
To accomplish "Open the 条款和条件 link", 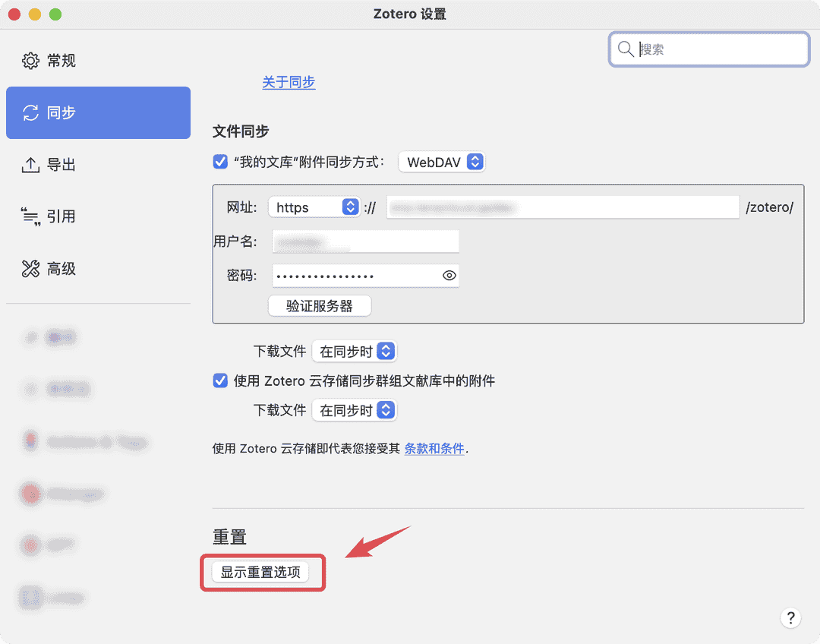I will point(434,448).
